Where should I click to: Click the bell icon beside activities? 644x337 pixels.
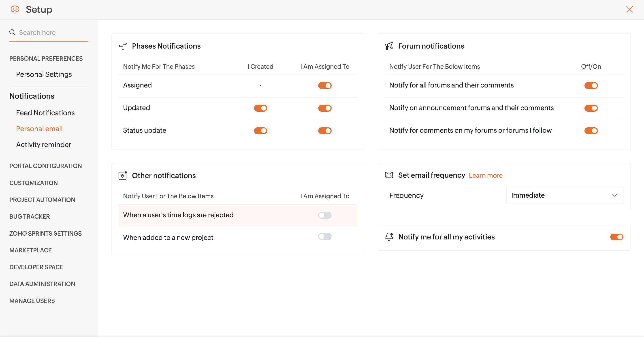tap(389, 237)
